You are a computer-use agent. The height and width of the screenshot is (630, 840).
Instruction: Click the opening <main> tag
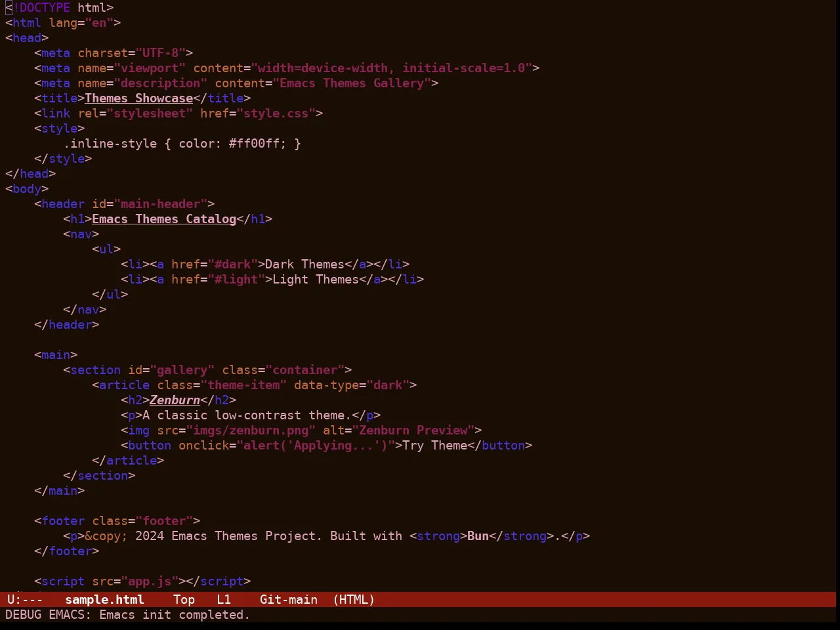[56, 354]
